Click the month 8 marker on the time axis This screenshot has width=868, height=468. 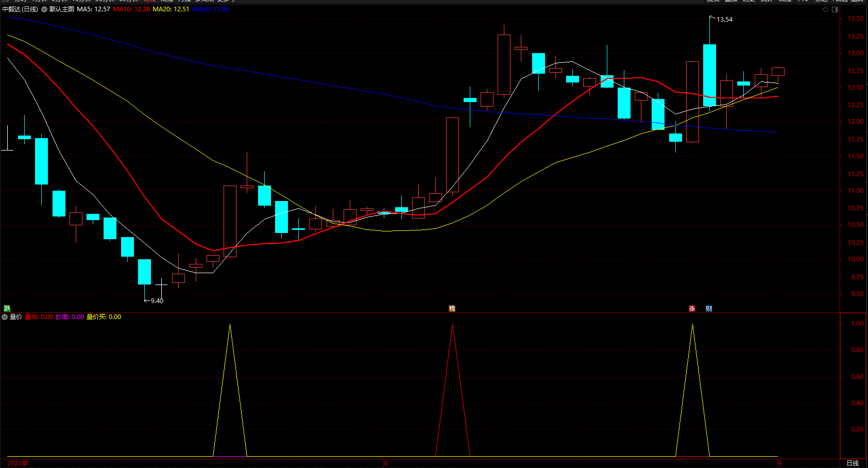point(386,463)
